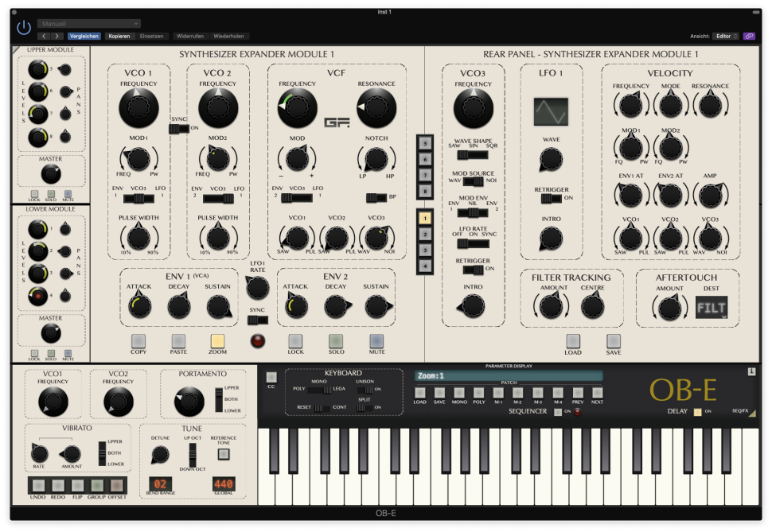Click Einsetzen in the toolbar

coord(152,36)
